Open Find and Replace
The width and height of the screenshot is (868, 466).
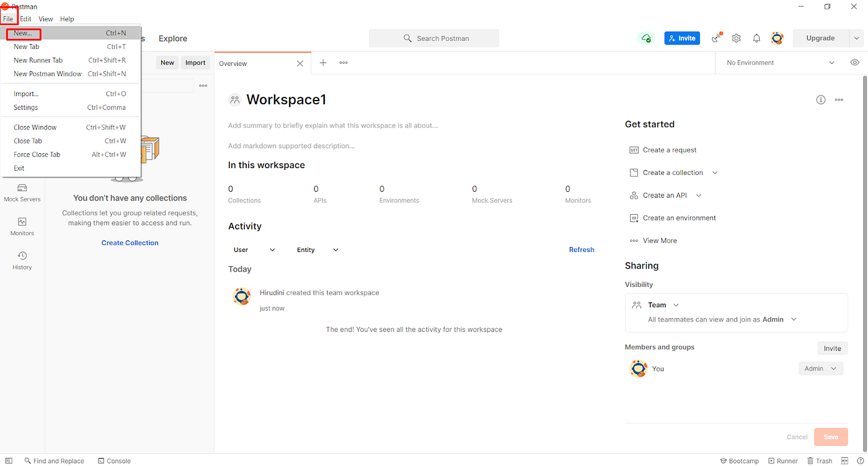54,461
